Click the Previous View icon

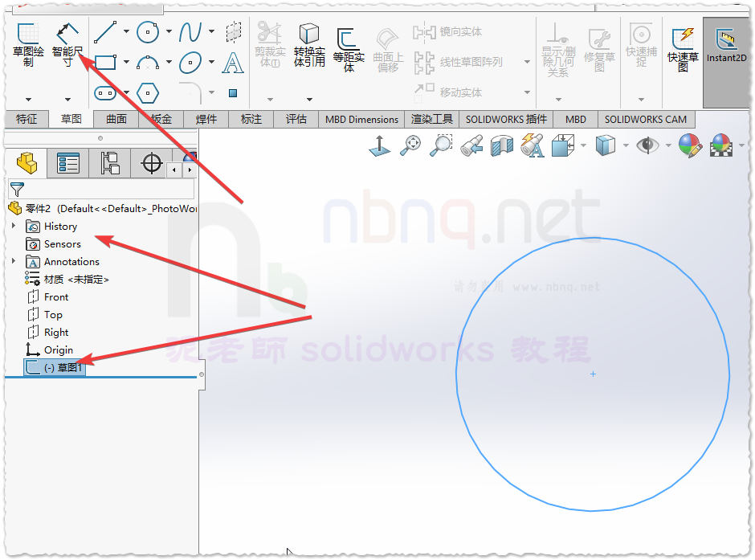471,146
